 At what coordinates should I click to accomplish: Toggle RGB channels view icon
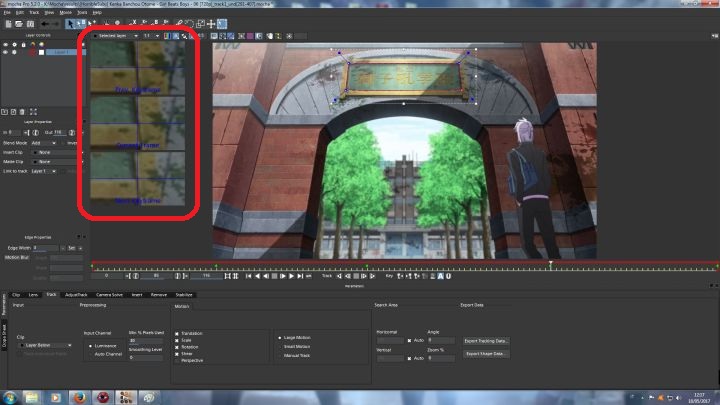(x=167, y=36)
